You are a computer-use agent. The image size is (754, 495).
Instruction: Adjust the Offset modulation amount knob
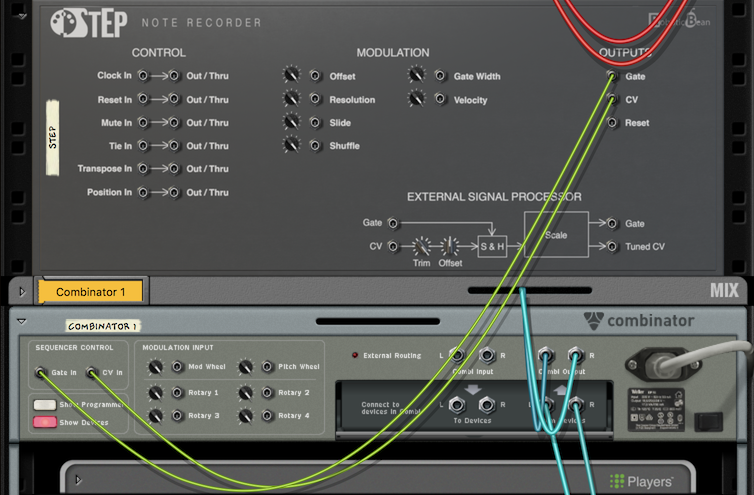click(x=291, y=75)
